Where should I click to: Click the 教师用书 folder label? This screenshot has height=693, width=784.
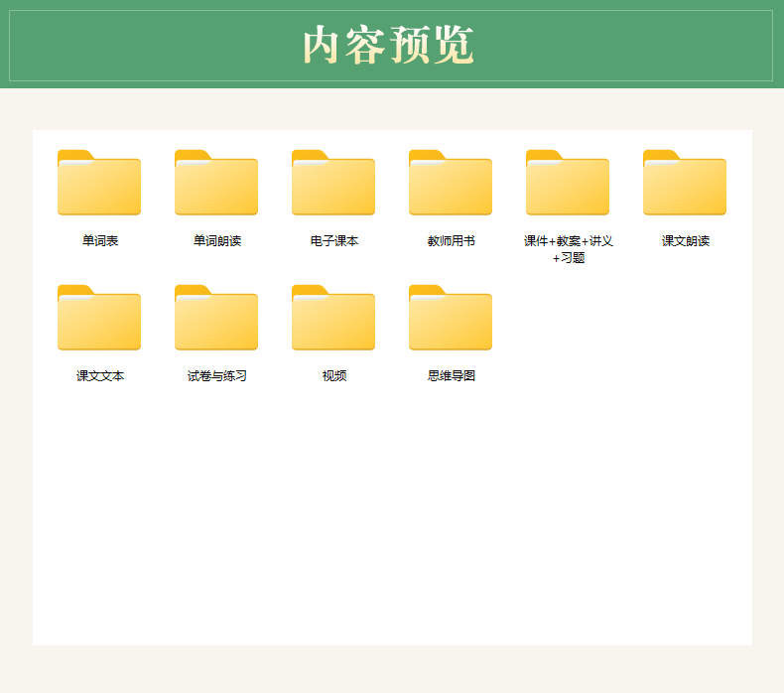click(451, 240)
